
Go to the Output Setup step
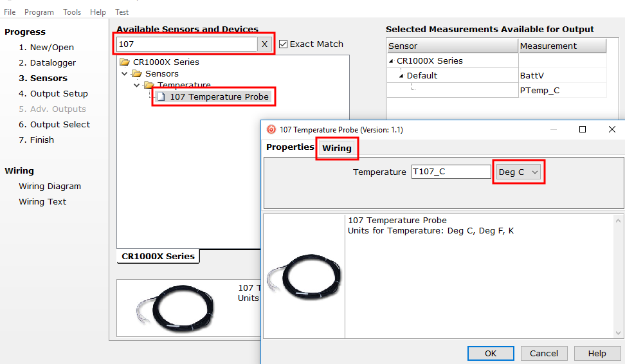(53, 94)
